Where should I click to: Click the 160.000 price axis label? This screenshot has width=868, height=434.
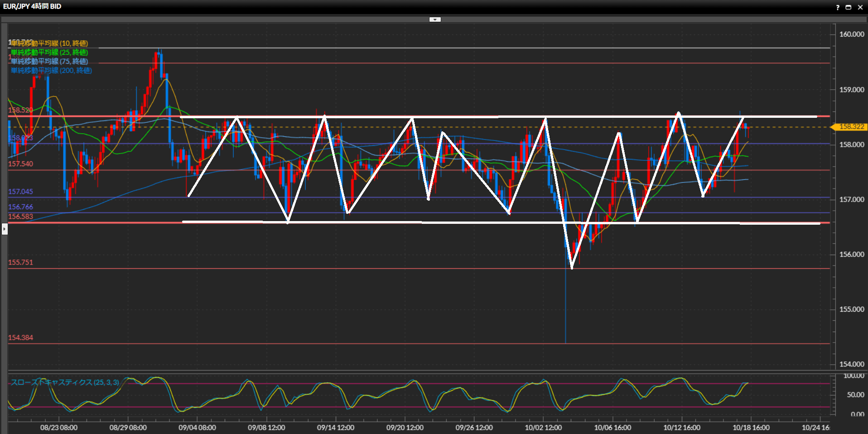coord(851,34)
